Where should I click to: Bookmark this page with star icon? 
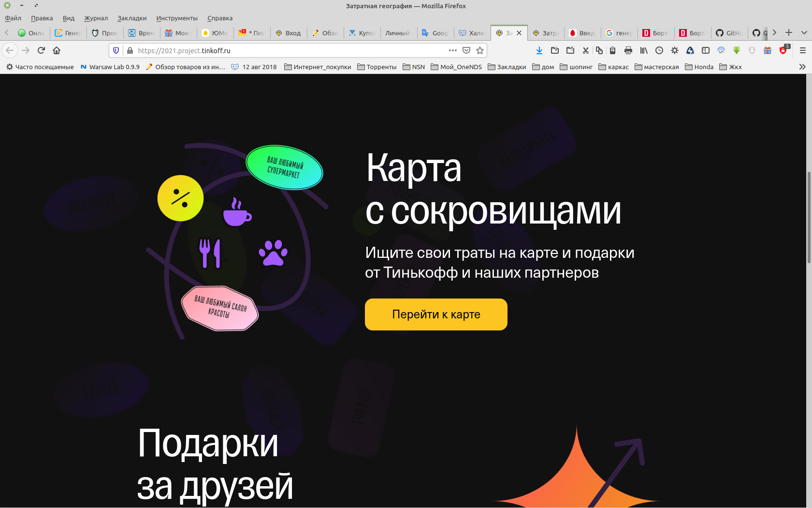pos(480,50)
